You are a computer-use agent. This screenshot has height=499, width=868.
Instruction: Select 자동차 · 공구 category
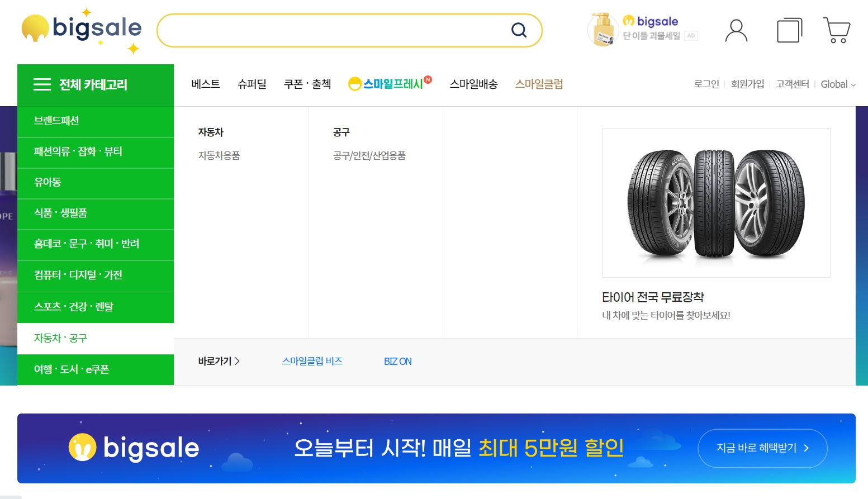(x=96, y=338)
